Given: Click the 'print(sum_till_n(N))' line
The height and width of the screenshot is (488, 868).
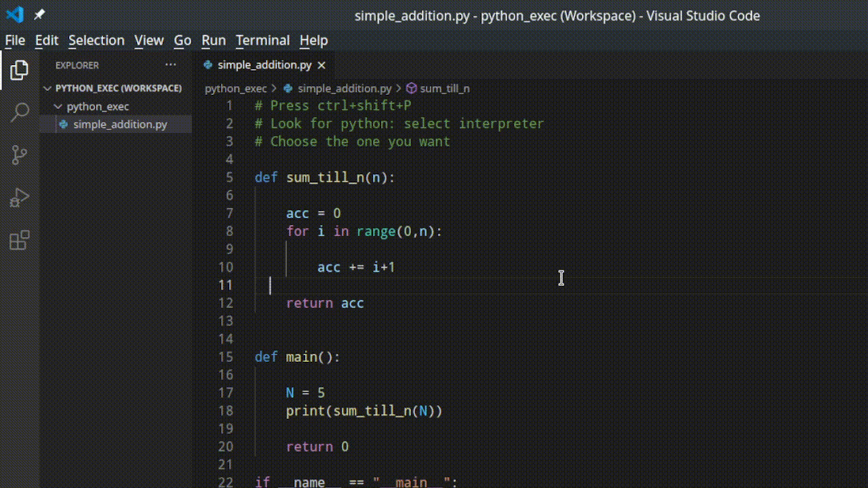Looking at the screenshot, I should click(x=364, y=410).
